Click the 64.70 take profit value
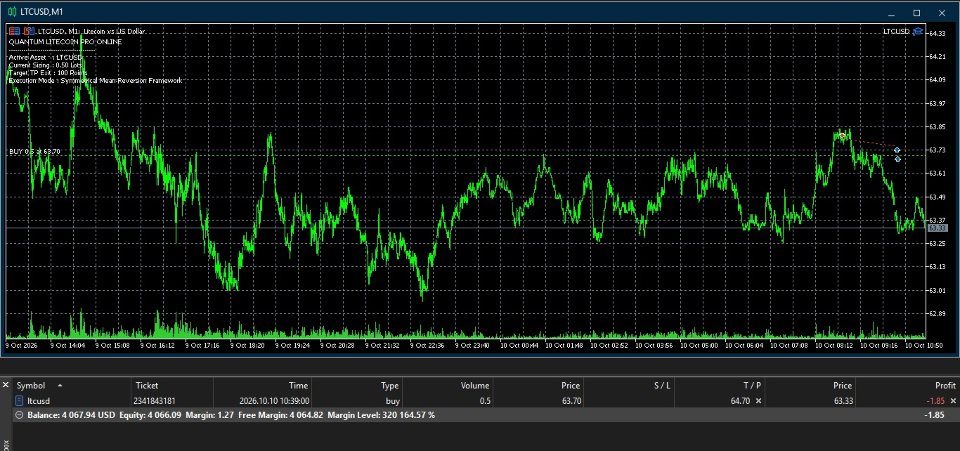 (741, 401)
